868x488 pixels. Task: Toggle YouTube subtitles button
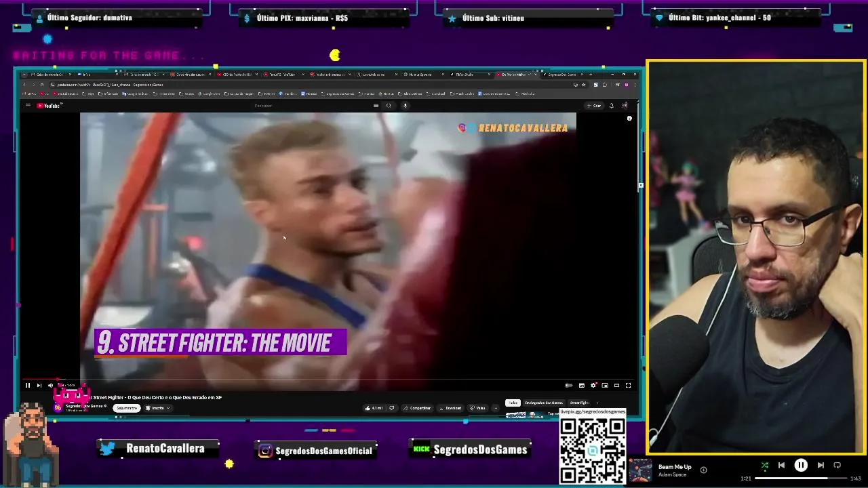coord(581,386)
